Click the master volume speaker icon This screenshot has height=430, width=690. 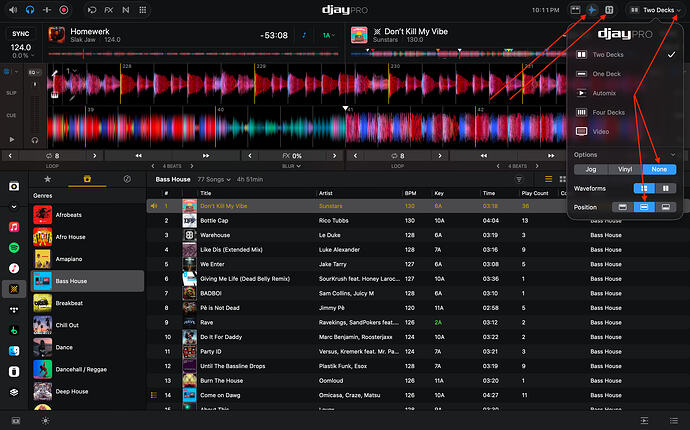click(x=13, y=10)
